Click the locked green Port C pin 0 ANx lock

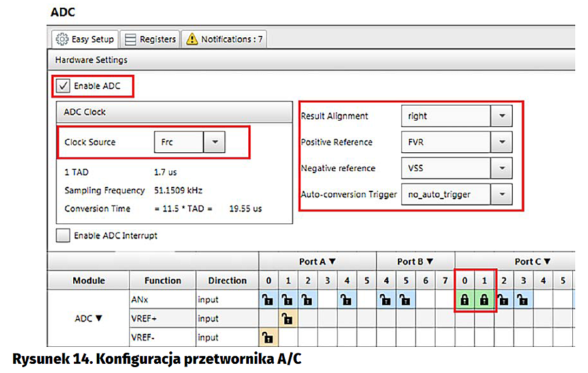(x=465, y=299)
